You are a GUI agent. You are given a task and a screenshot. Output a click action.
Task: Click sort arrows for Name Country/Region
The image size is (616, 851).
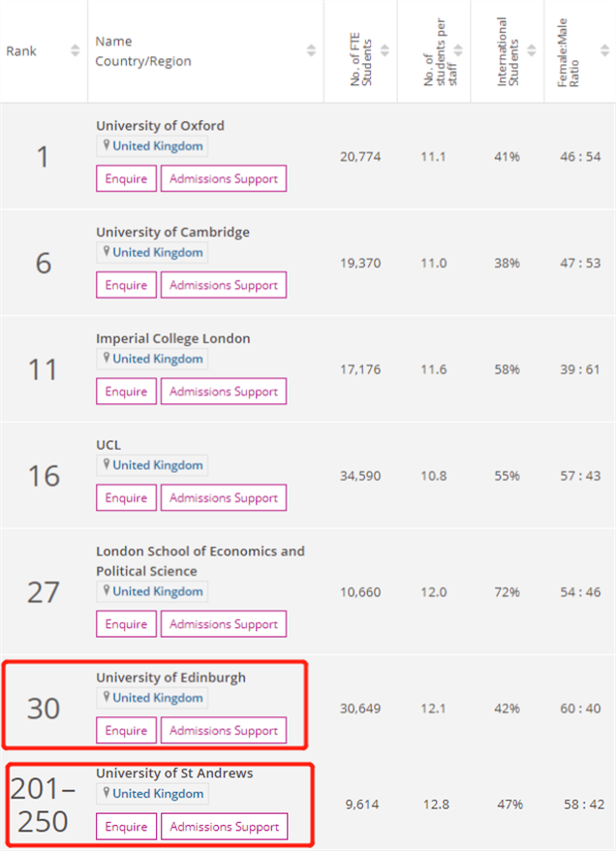click(x=311, y=50)
